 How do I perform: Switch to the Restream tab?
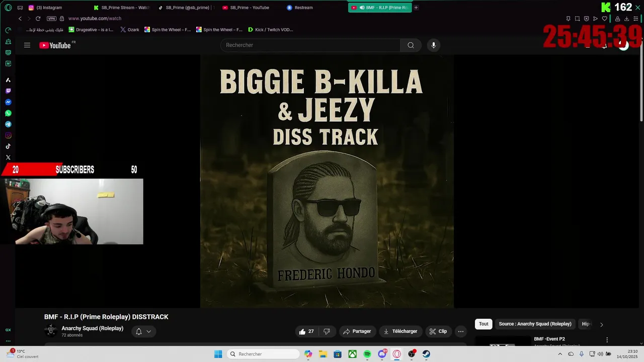pyautogui.click(x=314, y=8)
